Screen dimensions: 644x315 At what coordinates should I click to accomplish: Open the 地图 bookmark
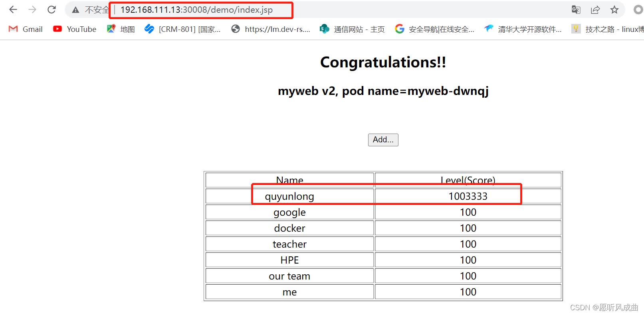point(121,29)
